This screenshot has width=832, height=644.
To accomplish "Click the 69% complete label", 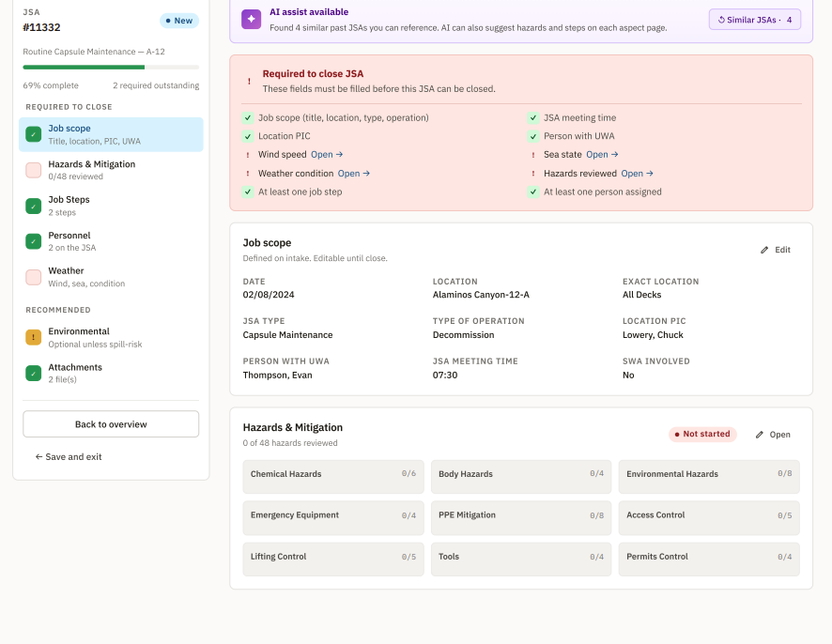I will [51, 85].
